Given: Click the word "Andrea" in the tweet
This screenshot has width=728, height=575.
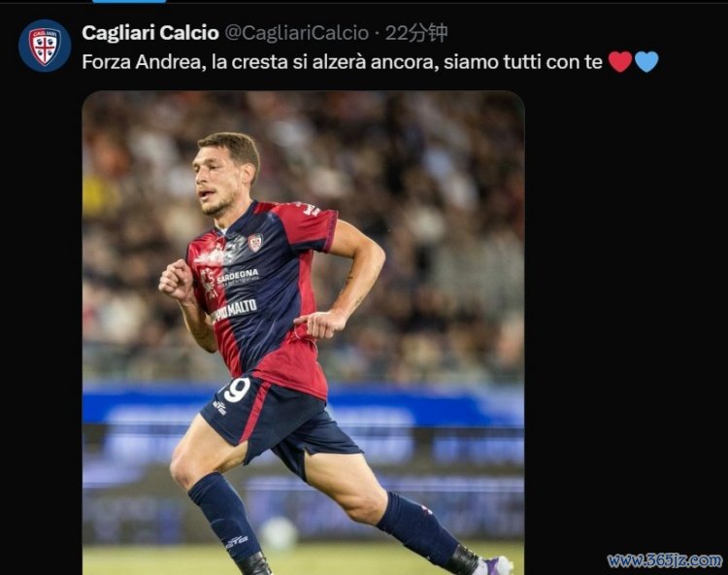Looking at the screenshot, I should 170,62.
